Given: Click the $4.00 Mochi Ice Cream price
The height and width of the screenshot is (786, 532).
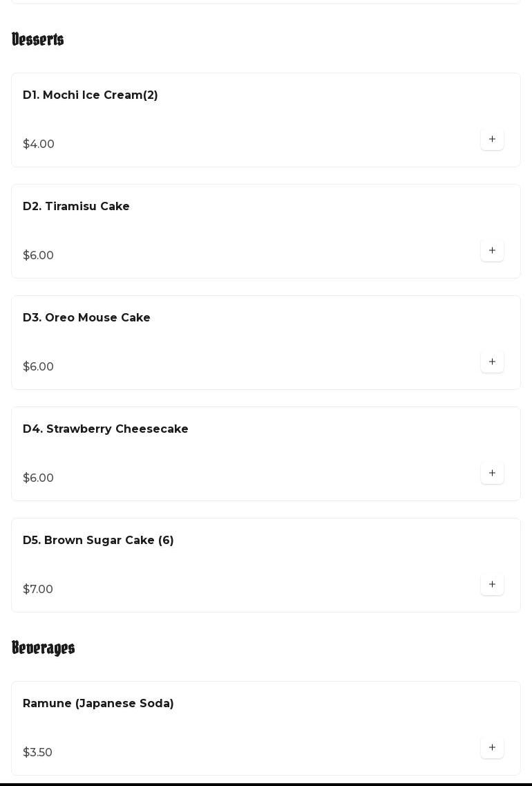Looking at the screenshot, I should [39, 144].
